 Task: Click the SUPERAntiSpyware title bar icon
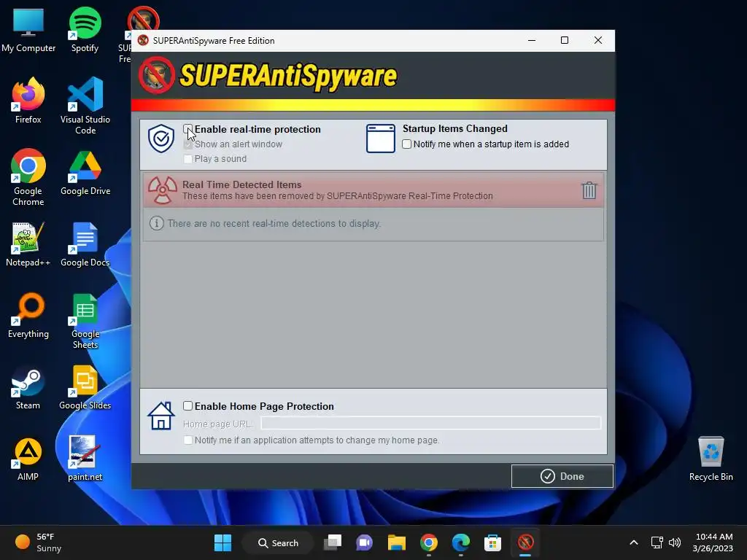coord(143,41)
